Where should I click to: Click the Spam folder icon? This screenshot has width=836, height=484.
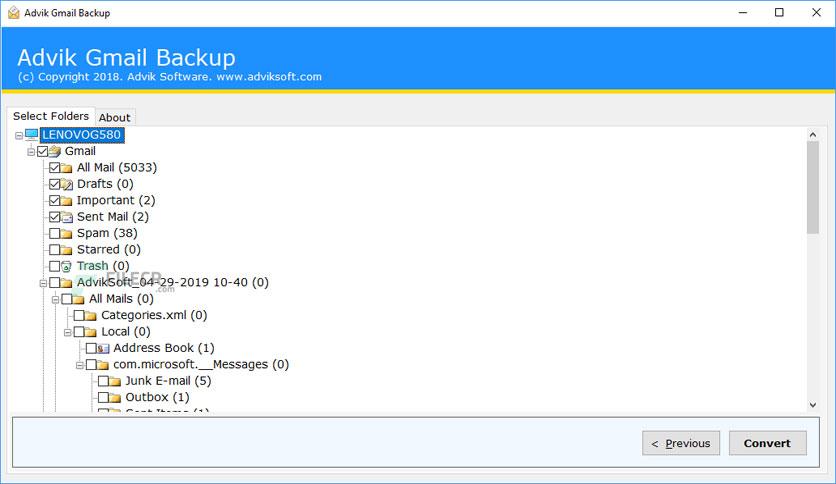tap(67, 234)
